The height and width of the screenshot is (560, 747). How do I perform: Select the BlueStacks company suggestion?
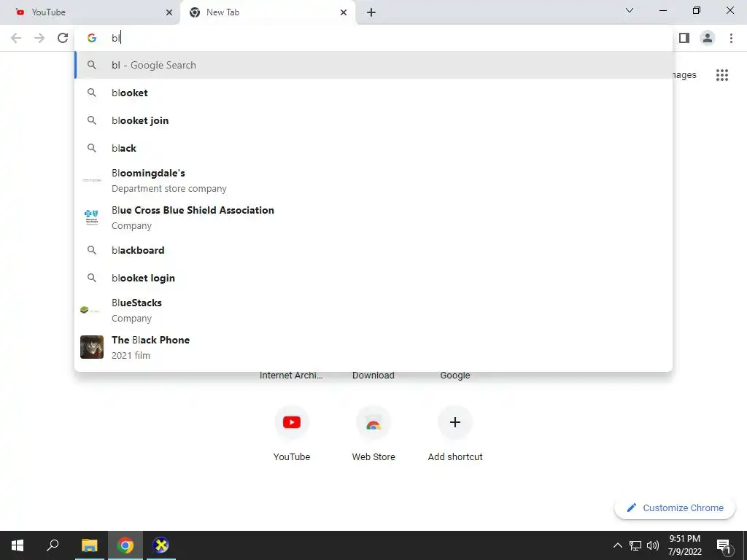(373, 310)
